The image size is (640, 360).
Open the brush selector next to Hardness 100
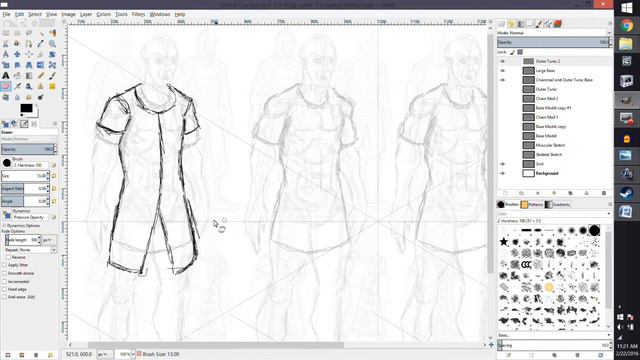(7, 163)
